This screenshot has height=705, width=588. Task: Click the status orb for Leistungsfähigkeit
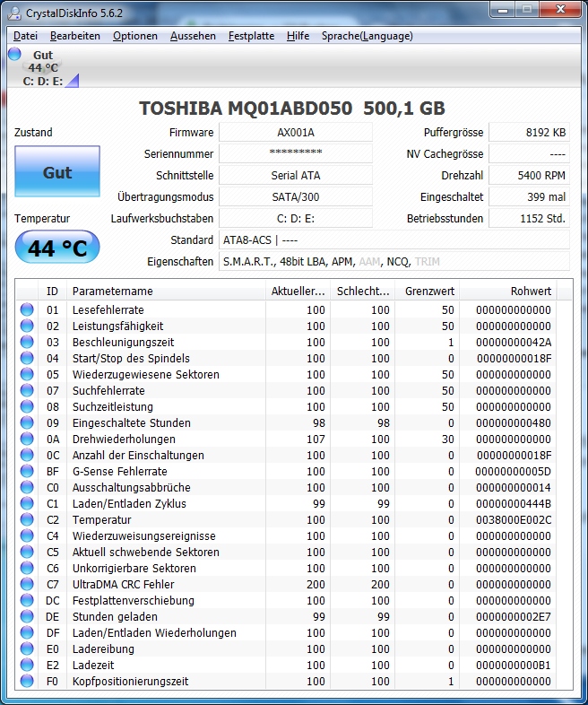27,326
